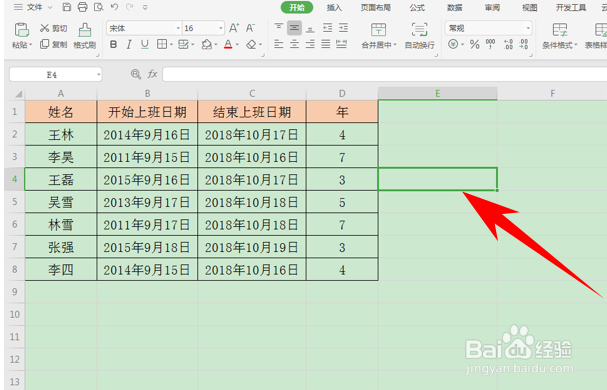Select the 结束上班日期 header cell

(x=252, y=112)
